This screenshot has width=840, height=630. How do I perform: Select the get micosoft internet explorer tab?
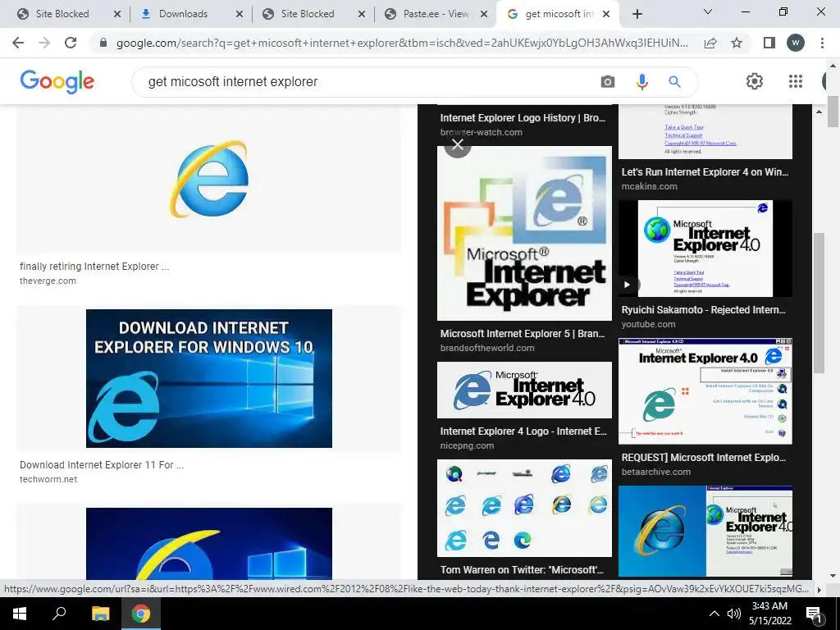(x=559, y=14)
